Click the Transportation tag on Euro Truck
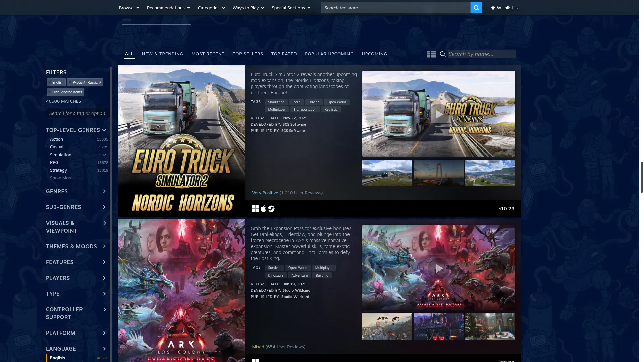Image resolution: width=644 pixels, height=362 pixels. 305,109
